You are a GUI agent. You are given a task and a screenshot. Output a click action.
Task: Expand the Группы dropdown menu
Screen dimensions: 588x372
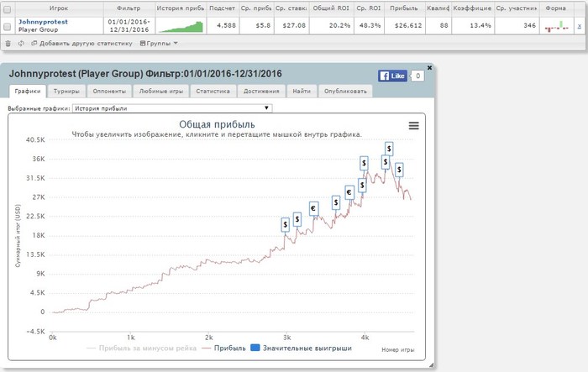click(159, 44)
